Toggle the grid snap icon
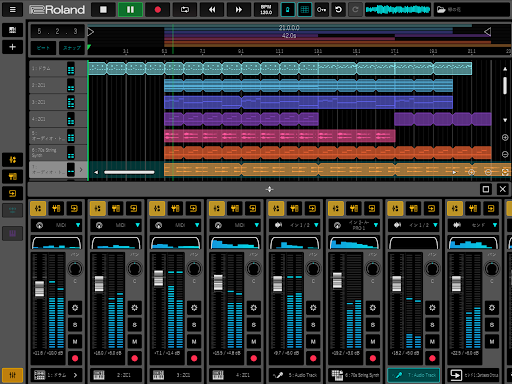This screenshot has width=512, height=384. (x=304, y=10)
